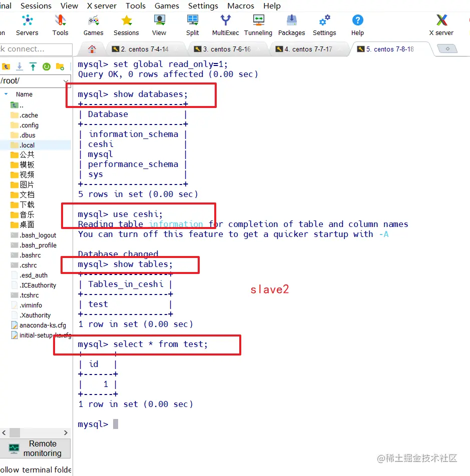
Task: Expand the /root/ path dropdown
Action: 66,81
